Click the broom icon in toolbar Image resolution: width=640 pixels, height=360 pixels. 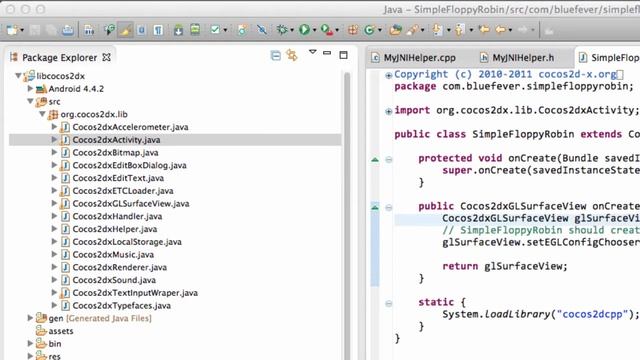(x=125, y=30)
